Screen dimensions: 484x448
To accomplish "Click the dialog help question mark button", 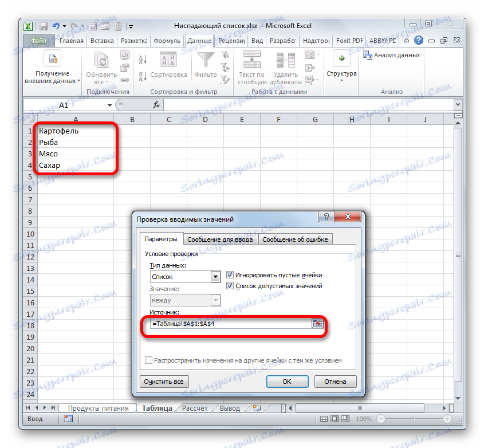I will click(x=326, y=217).
